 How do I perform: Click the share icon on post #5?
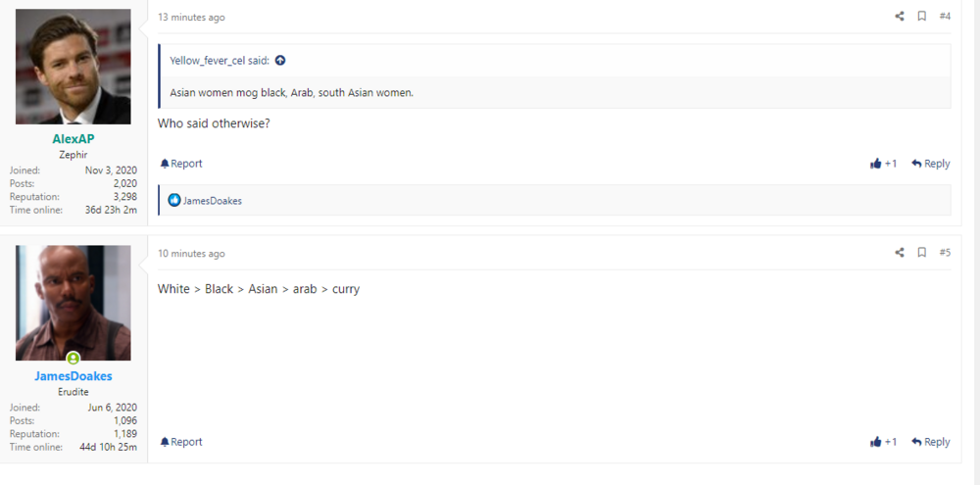(900, 253)
